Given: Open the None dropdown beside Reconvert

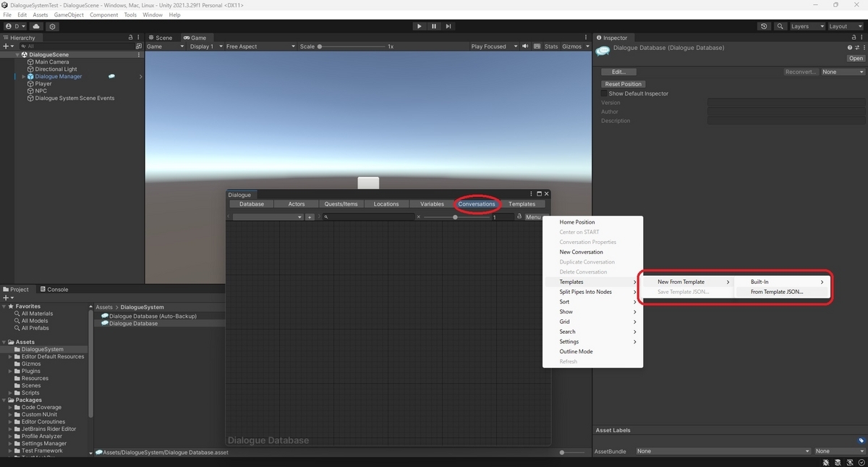Looking at the screenshot, I should coord(843,72).
